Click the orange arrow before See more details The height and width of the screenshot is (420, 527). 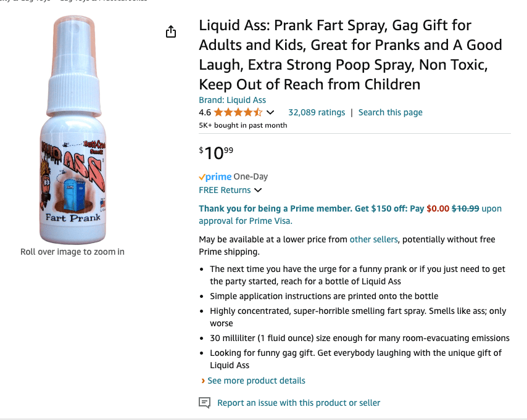pyautogui.click(x=203, y=381)
